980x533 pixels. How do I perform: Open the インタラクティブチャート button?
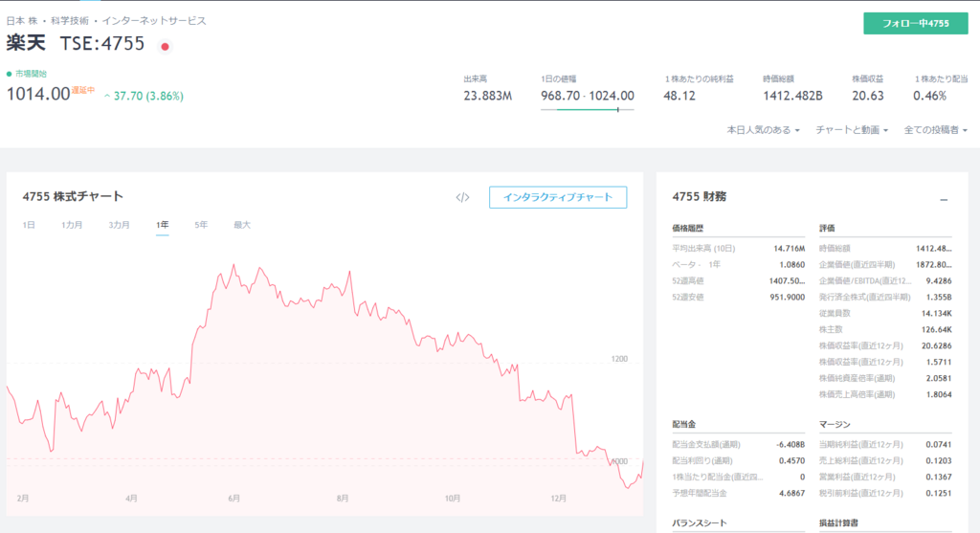(x=558, y=197)
